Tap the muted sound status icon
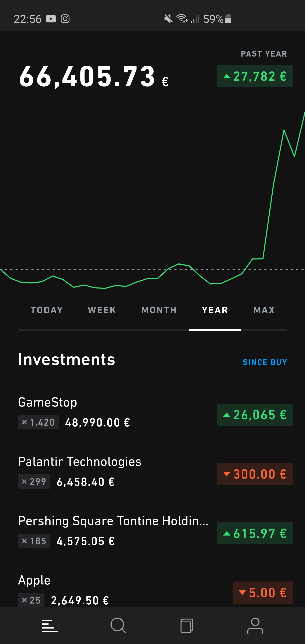The image size is (305, 644). click(x=168, y=19)
